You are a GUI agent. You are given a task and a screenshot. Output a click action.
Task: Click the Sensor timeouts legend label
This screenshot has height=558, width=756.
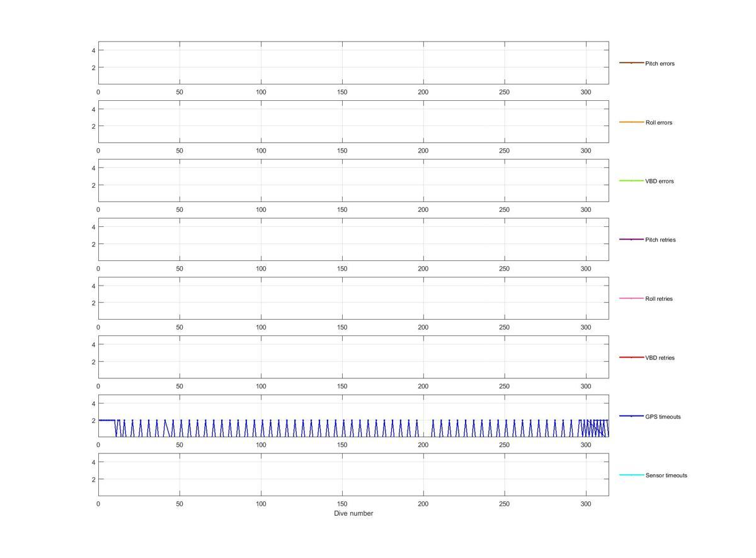[667, 475]
